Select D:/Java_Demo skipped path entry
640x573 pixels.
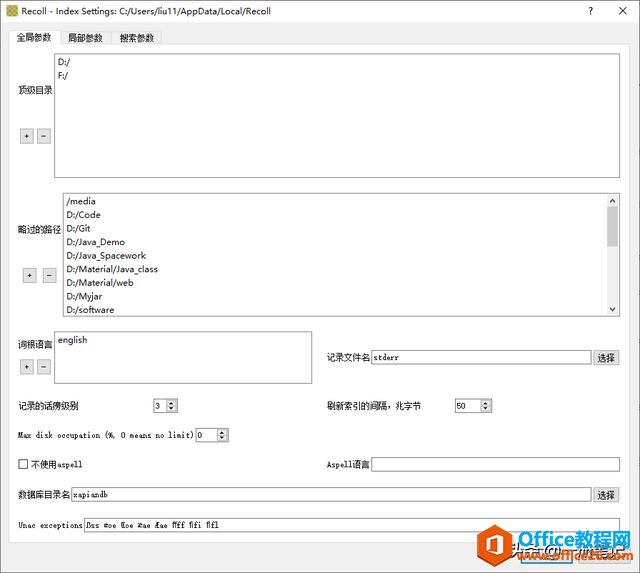point(96,242)
